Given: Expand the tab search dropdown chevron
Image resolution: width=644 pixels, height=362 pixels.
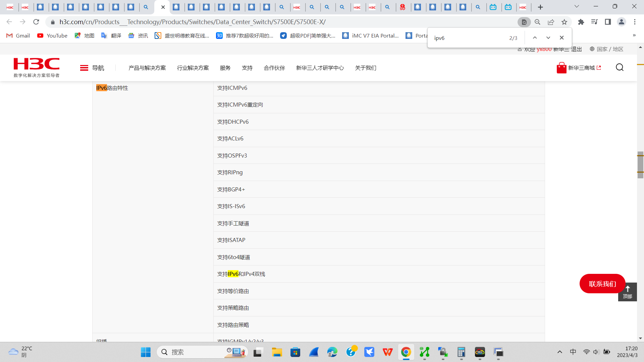Looking at the screenshot, I should [x=577, y=7].
